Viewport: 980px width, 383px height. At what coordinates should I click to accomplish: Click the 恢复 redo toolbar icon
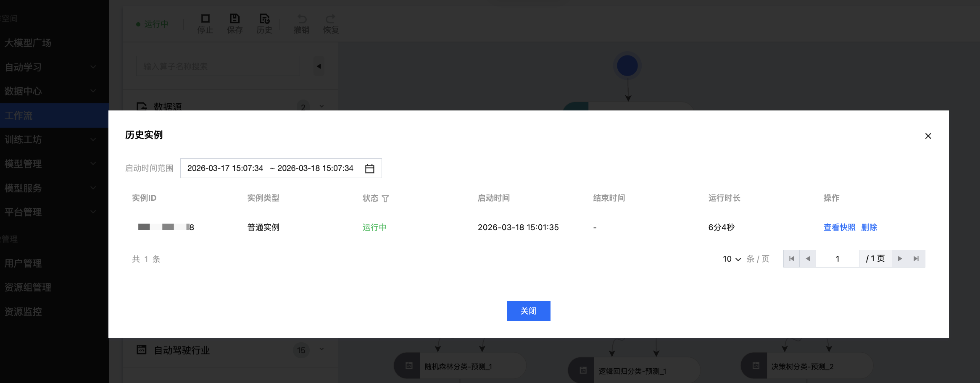(331, 18)
